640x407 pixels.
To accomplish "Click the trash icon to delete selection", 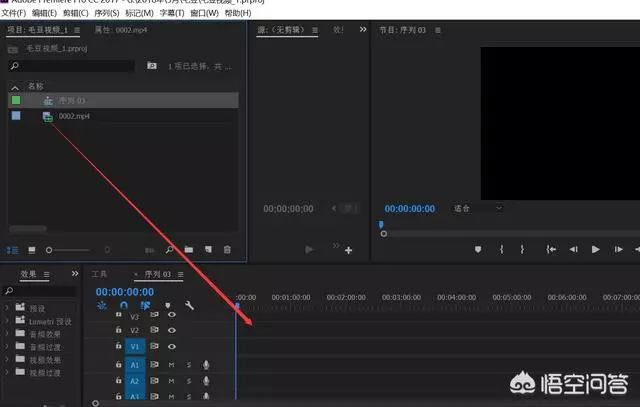I will 227,249.
